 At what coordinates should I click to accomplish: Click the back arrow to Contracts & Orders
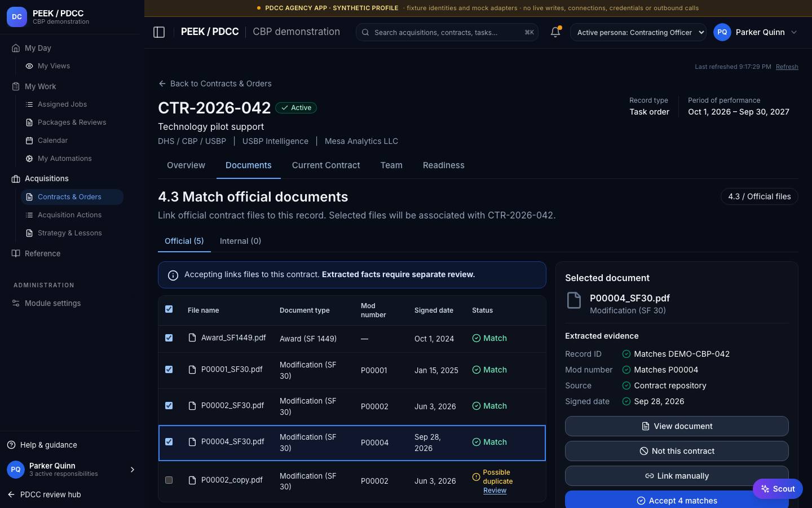(162, 84)
